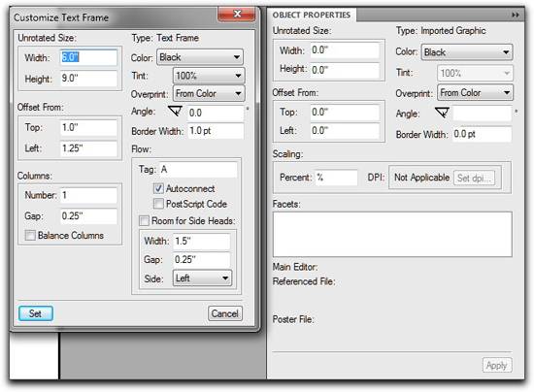Check the Room for Side Heads option
The height and width of the screenshot is (392, 534).
[144, 221]
